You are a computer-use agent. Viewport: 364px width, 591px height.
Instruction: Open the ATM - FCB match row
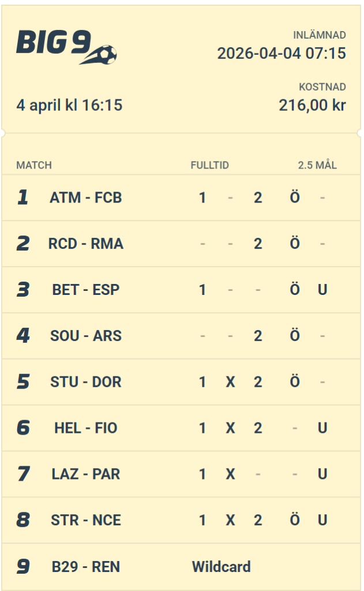(x=85, y=198)
